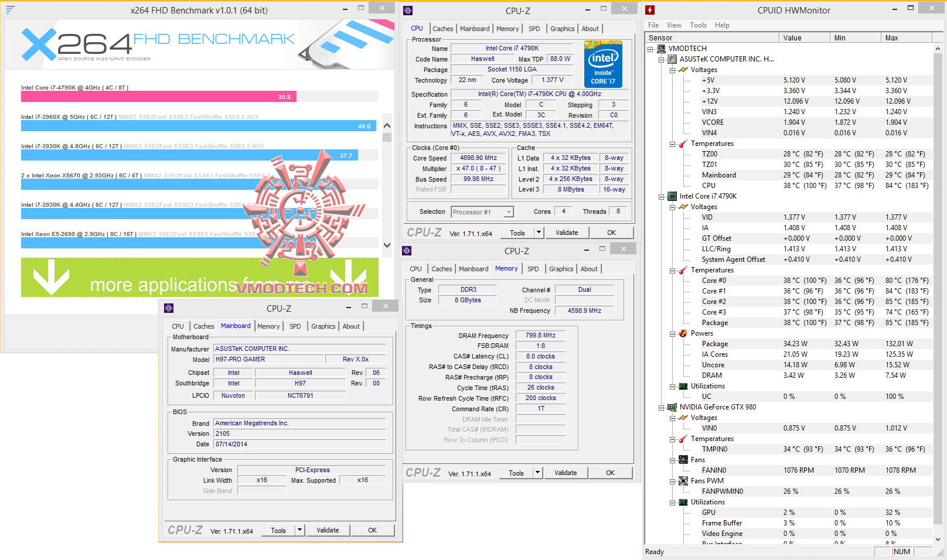This screenshot has height=560, width=947.
Task: Open the Tools menu in the HWMonitor menu bar
Action: [698, 25]
